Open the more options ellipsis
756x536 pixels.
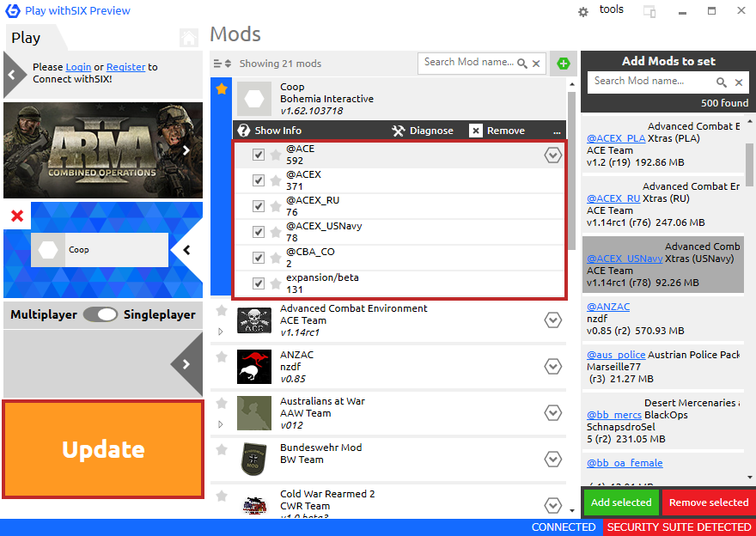(557, 131)
